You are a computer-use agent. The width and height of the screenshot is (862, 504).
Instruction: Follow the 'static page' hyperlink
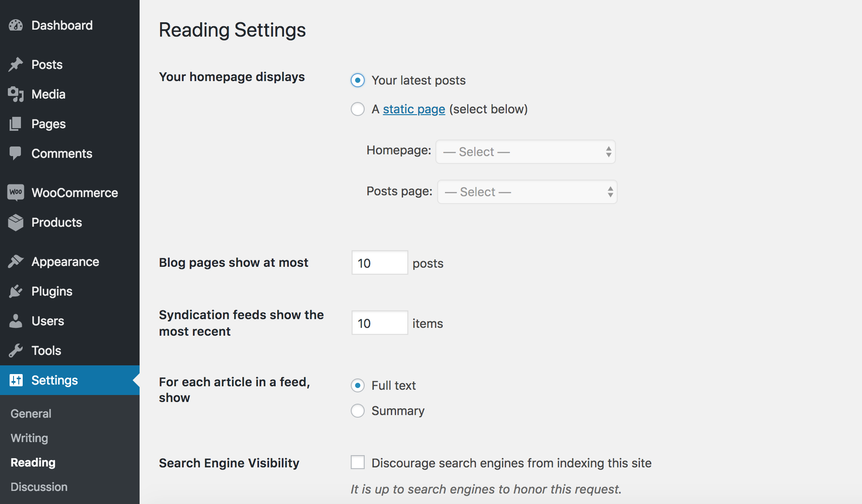[x=414, y=109]
